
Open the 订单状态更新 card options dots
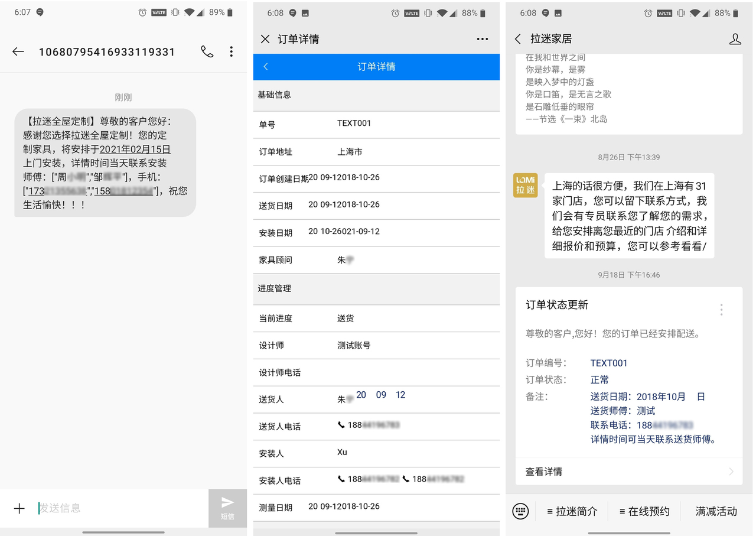721,310
